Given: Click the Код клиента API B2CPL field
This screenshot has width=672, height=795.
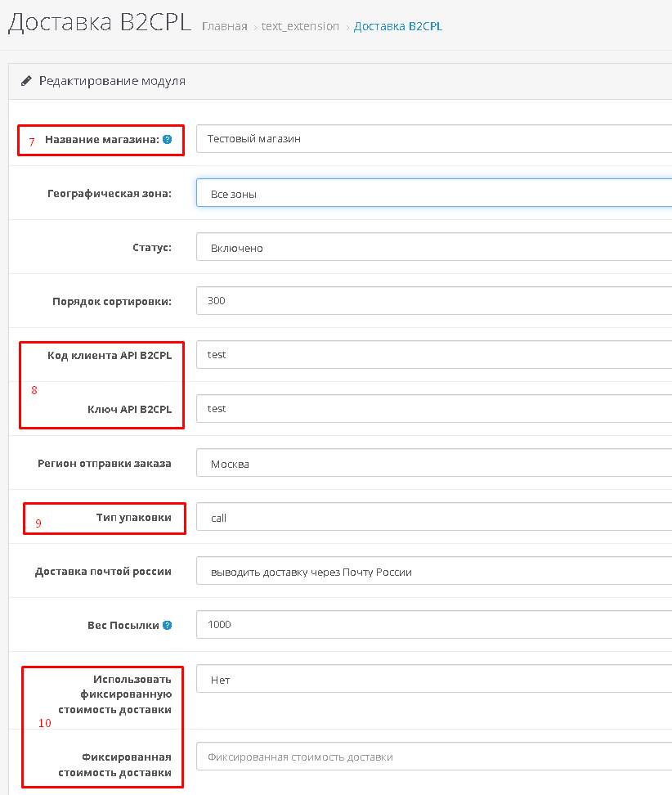Looking at the screenshot, I should point(434,355).
